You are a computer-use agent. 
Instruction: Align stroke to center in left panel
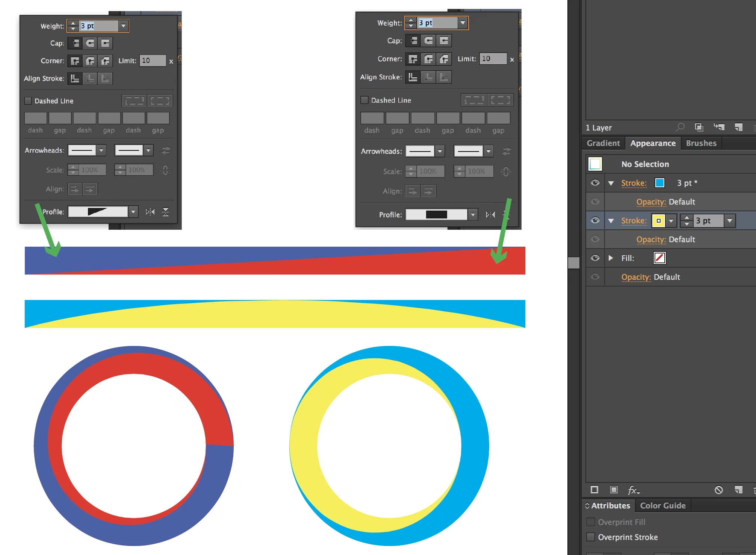[75, 79]
